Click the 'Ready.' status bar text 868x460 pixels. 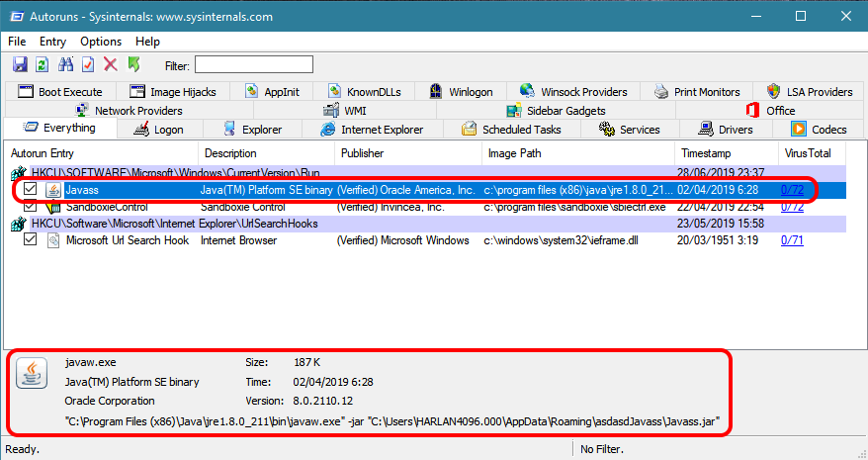(x=22, y=449)
